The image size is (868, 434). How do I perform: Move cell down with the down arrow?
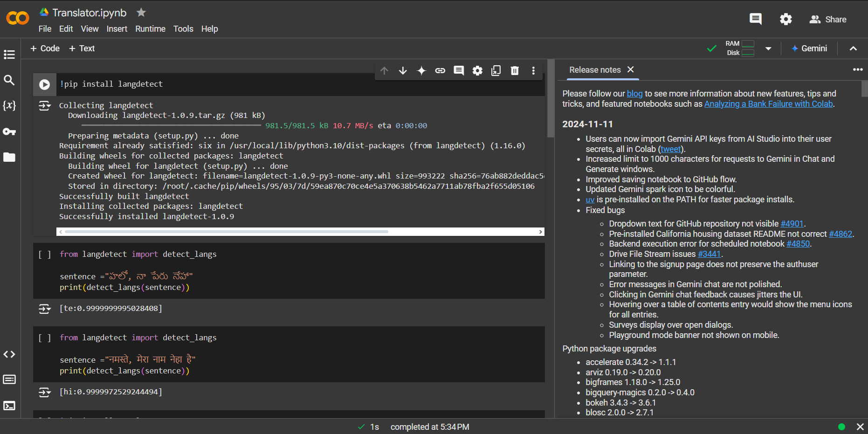403,70
